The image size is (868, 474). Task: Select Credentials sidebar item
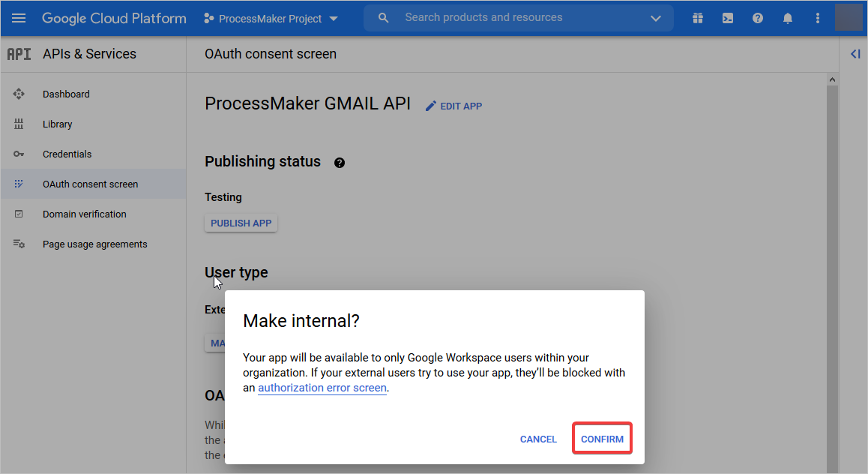[67, 154]
